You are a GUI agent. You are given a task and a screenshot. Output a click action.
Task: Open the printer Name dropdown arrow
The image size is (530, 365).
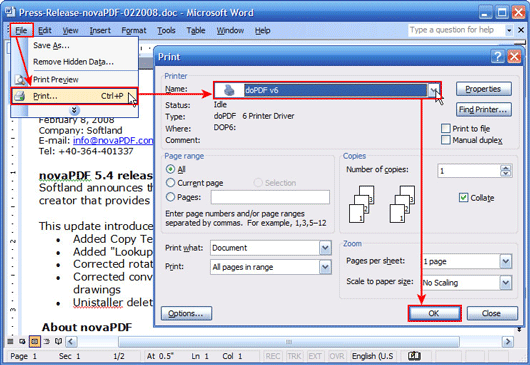[x=433, y=90]
